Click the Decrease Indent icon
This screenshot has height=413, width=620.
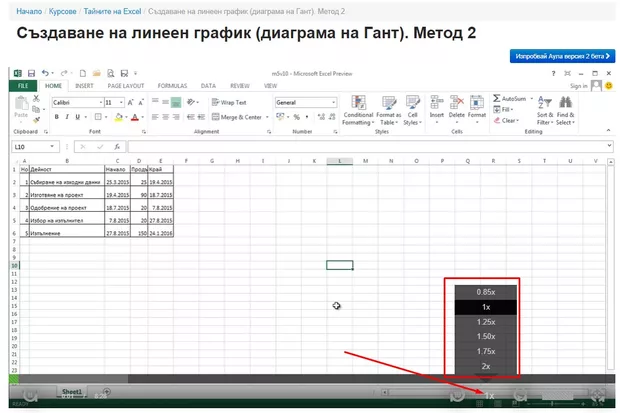[x=191, y=117]
